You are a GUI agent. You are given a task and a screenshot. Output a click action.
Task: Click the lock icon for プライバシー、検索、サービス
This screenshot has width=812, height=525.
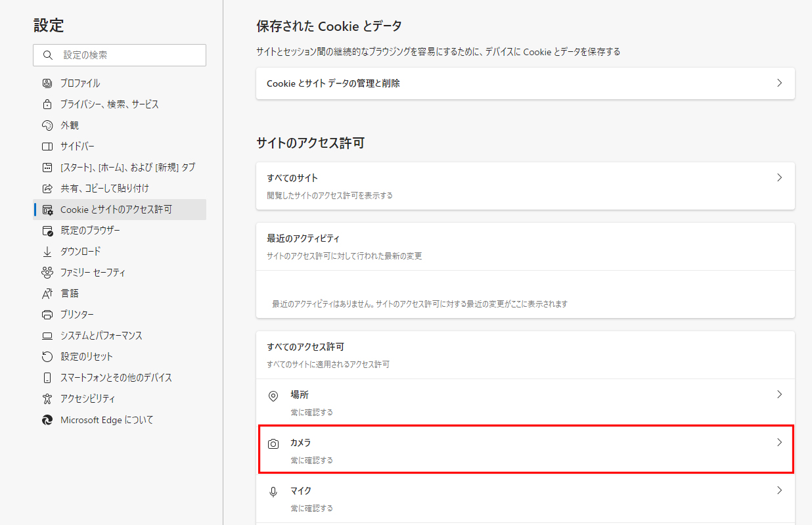point(47,104)
